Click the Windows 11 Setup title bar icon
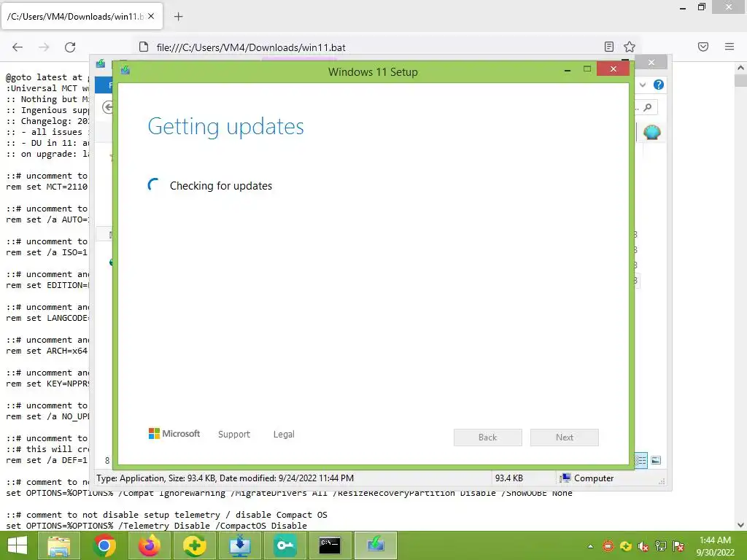Image resolution: width=747 pixels, height=560 pixels. coord(125,71)
